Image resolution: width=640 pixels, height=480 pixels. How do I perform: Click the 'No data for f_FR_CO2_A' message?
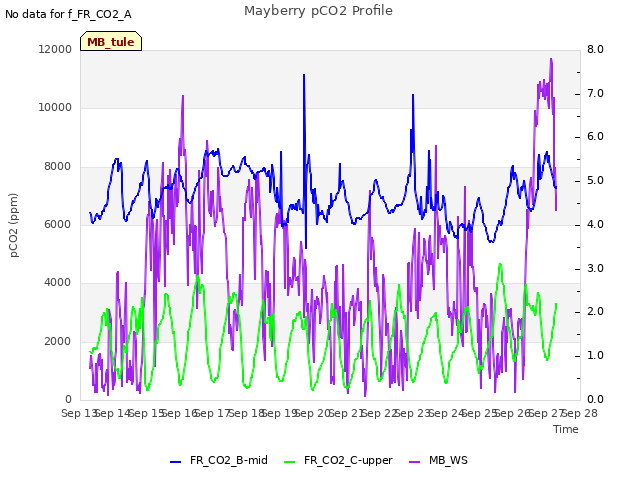coord(68,14)
